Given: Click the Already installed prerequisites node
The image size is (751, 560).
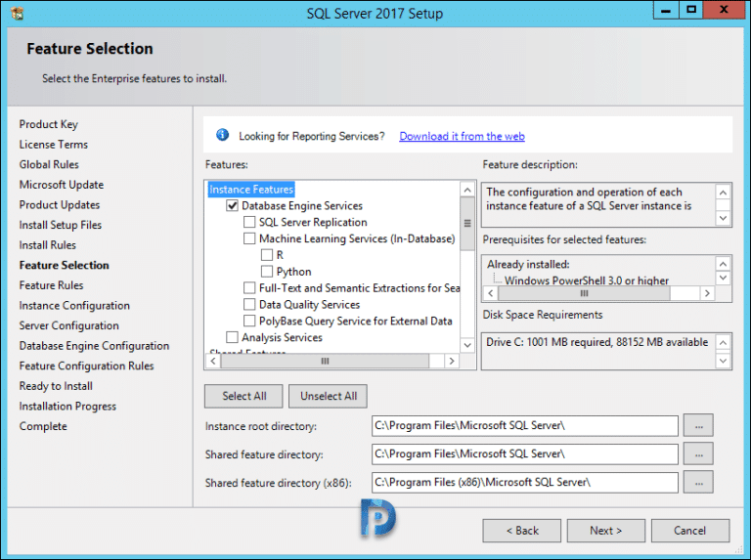Looking at the screenshot, I should tap(528, 264).
